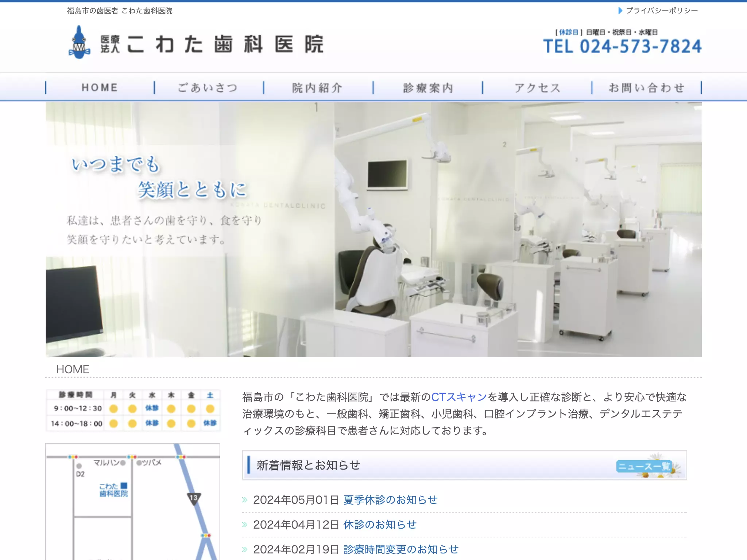This screenshot has width=747, height=560.
Task: Click the blue arrow beside プライバシーポリシー
Action: 620,11
